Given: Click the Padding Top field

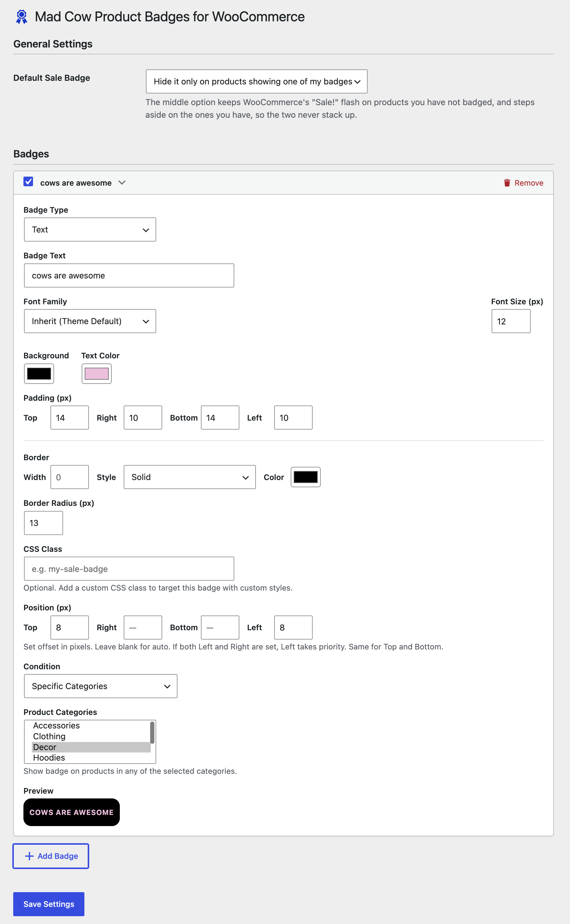Looking at the screenshot, I should click(x=70, y=418).
